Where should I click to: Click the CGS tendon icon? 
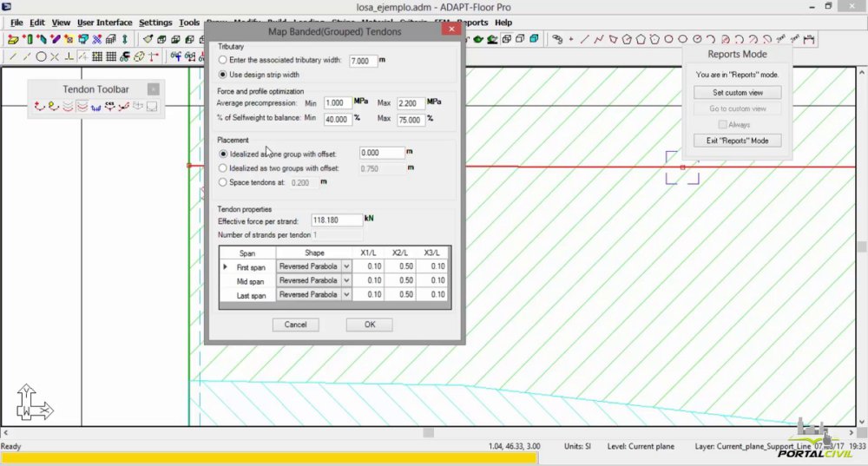point(109,106)
